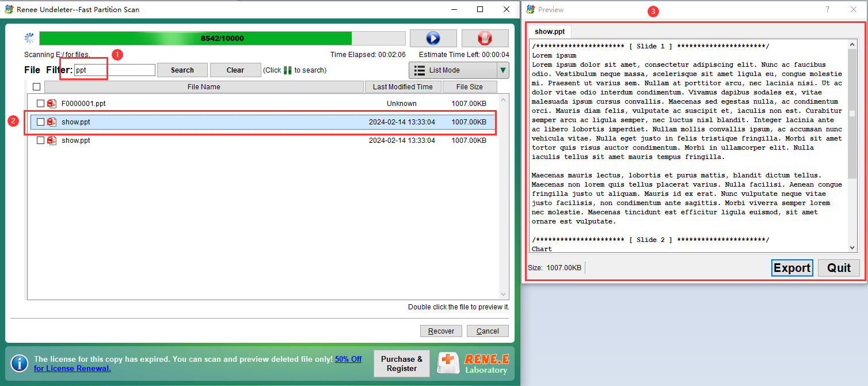Click the green pause icon in search hint
The width and height of the screenshot is (868, 386).
(288, 70)
